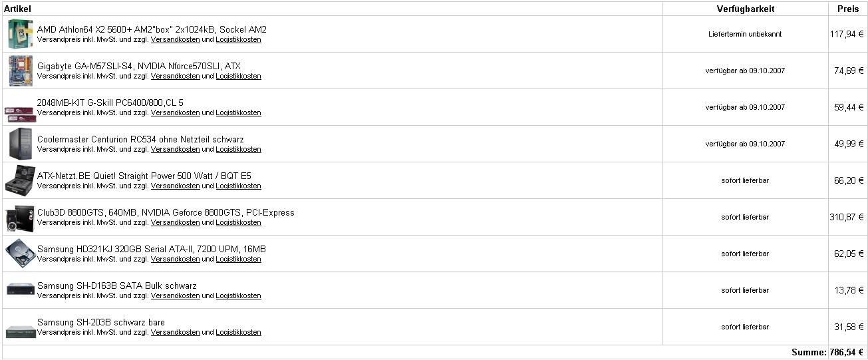The width and height of the screenshot is (868, 360).
Task: Open Logistikkosten link under Samsung HD321KJ
Action: pos(238,259)
